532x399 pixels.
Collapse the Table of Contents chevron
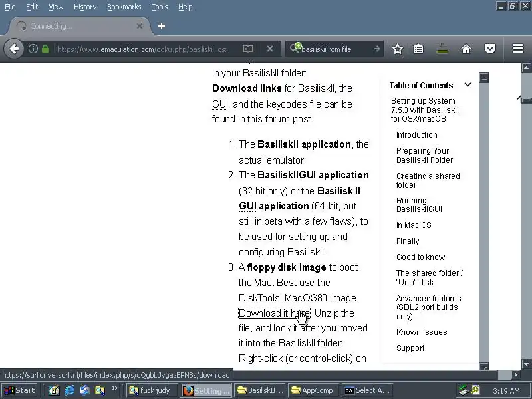pyautogui.click(x=468, y=85)
